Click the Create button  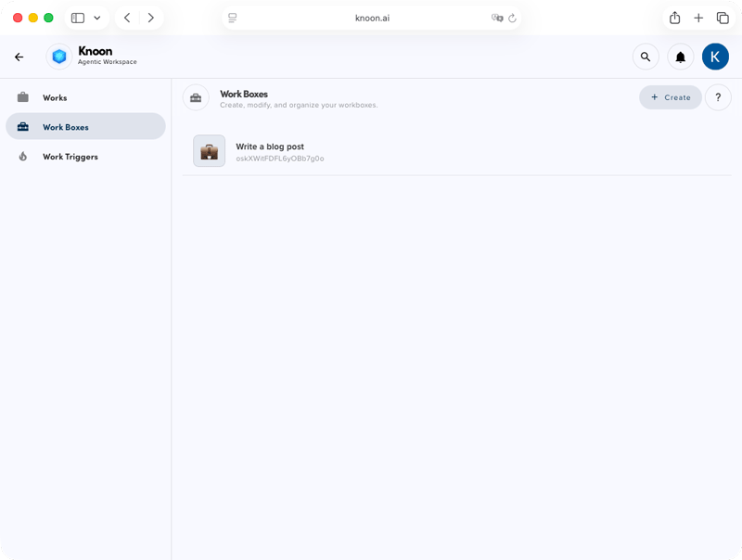[670, 96]
